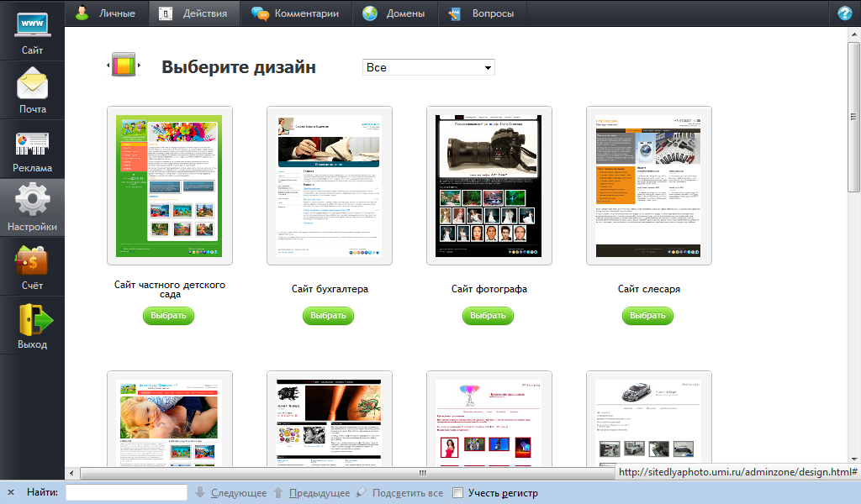Open the second-row balloons design thumbnail
Image resolution: width=861 pixels, height=504 pixels.
click(489, 419)
